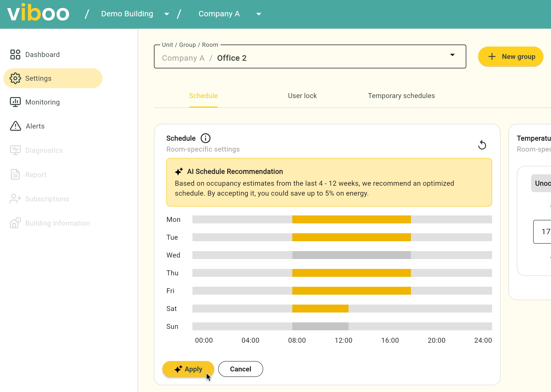Click the Saturday yellow schedule block
The height and width of the screenshot is (392, 551).
pos(320,309)
